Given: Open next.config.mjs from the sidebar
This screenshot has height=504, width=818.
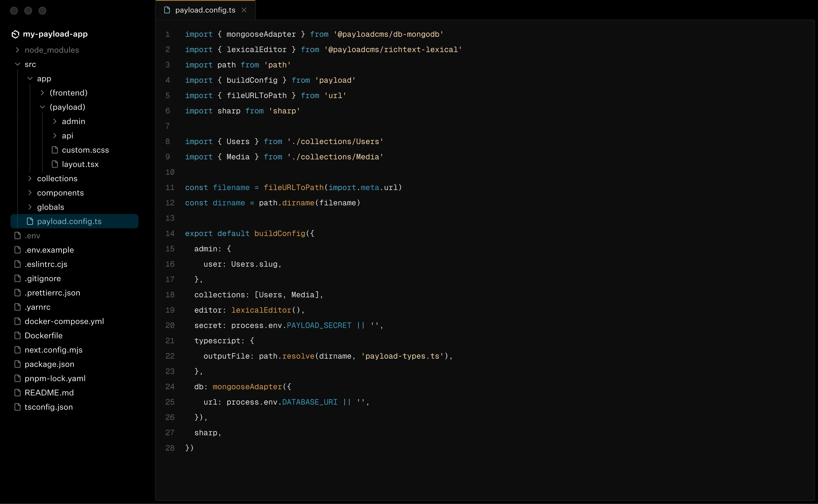Looking at the screenshot, I should tap(54, 350).
